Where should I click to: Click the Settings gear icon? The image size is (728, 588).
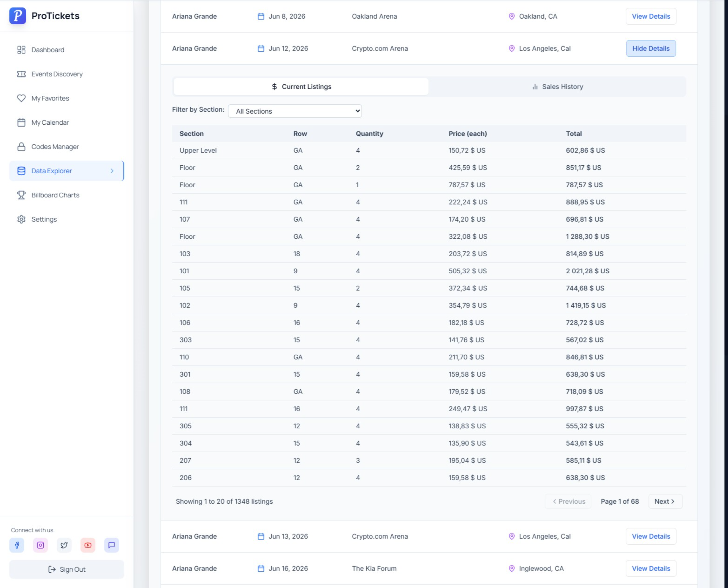[21, 219]
